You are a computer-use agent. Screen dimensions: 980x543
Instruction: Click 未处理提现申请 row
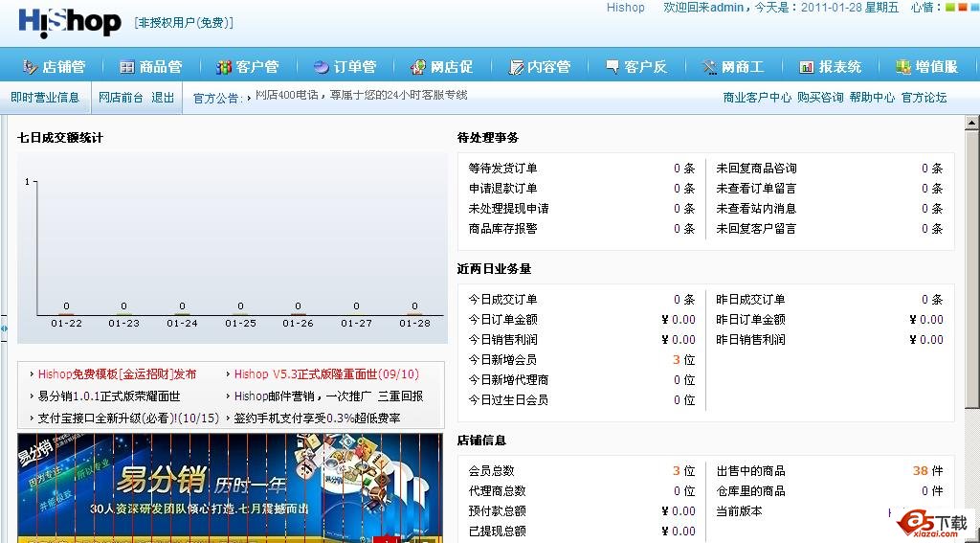pyautogui.click(x=581, y=209)
